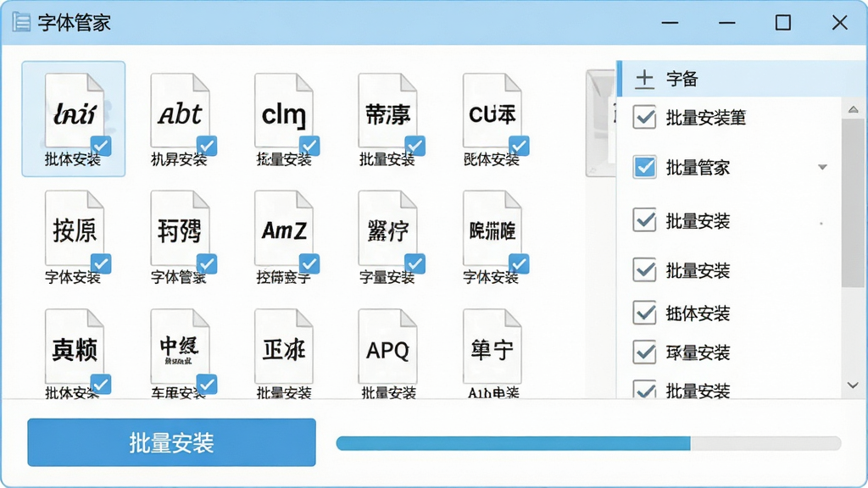
Task: Select the "APQ" font file icon
Action: click(x=387, y=347)
